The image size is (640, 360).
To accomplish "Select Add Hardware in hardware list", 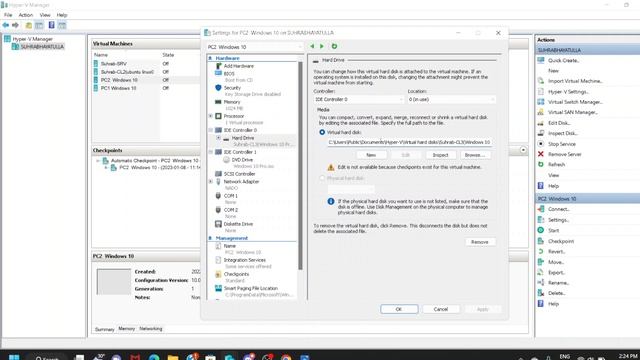I will pyautogui.click(x=238, y=66).
